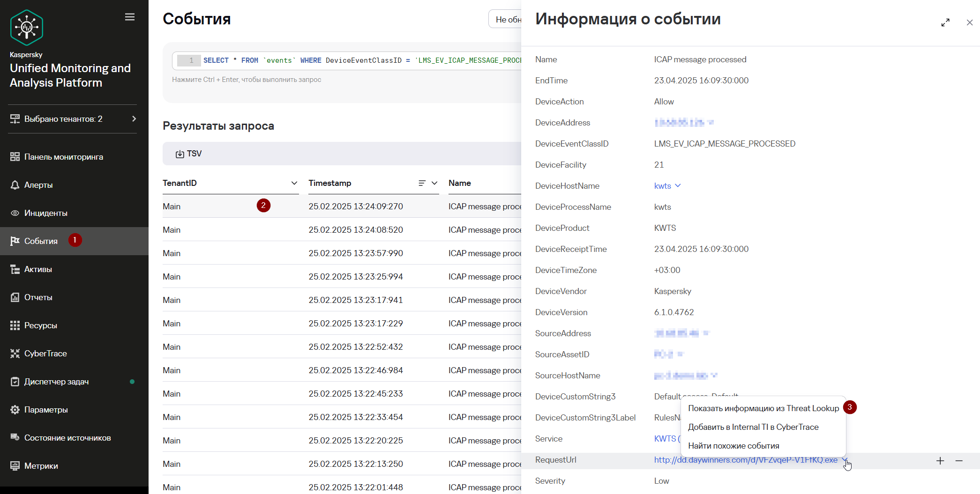Select the event row at 13:23:57:990

pyautogui.click(x=342, y=253)
